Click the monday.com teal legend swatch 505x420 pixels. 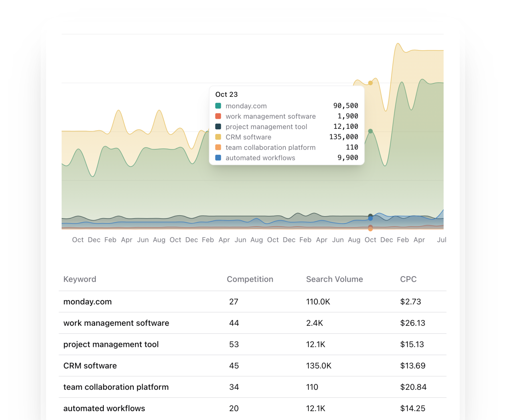(218, 106)
